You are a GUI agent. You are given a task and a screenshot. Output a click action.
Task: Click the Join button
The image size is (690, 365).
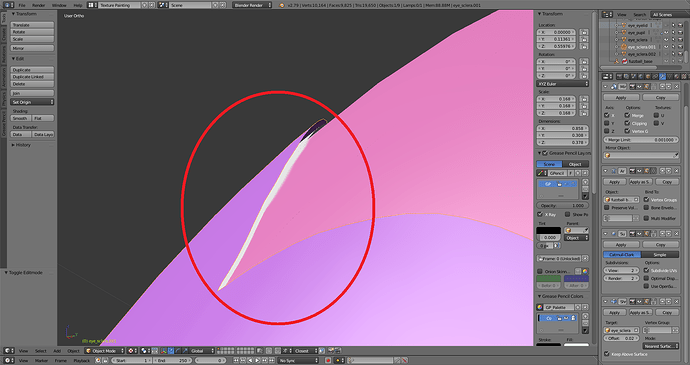pyautogui.click(x=32, y=93)
